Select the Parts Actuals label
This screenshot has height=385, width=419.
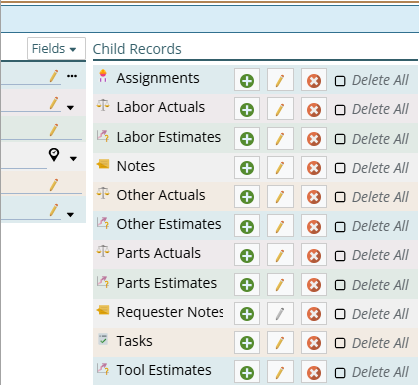point(159,253)
